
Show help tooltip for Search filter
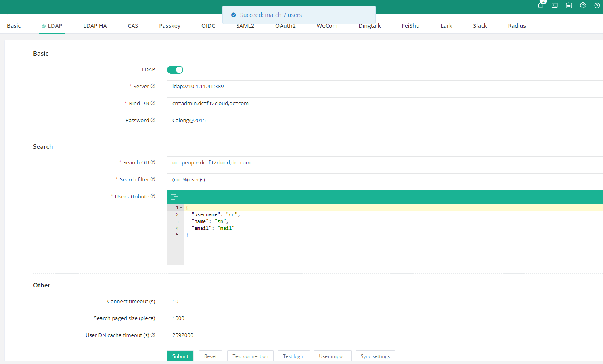(x=153, y=179)
